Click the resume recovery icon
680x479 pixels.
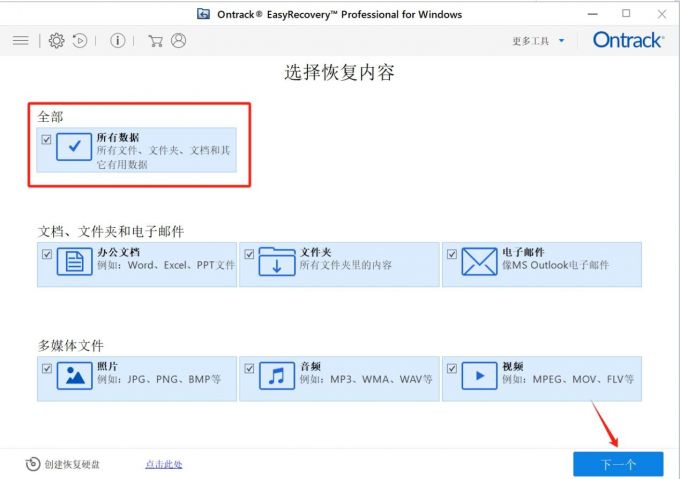point(80,41)
